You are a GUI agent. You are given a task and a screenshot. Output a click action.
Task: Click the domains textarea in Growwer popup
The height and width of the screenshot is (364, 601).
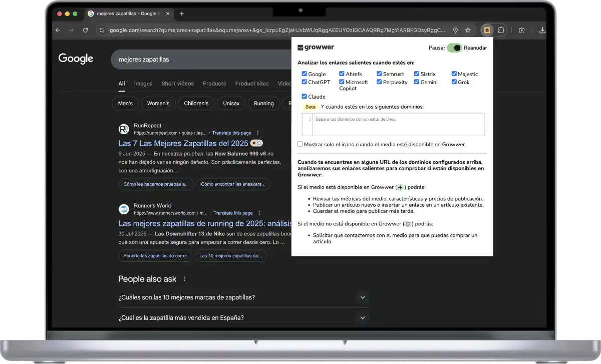tap(393, 125)
